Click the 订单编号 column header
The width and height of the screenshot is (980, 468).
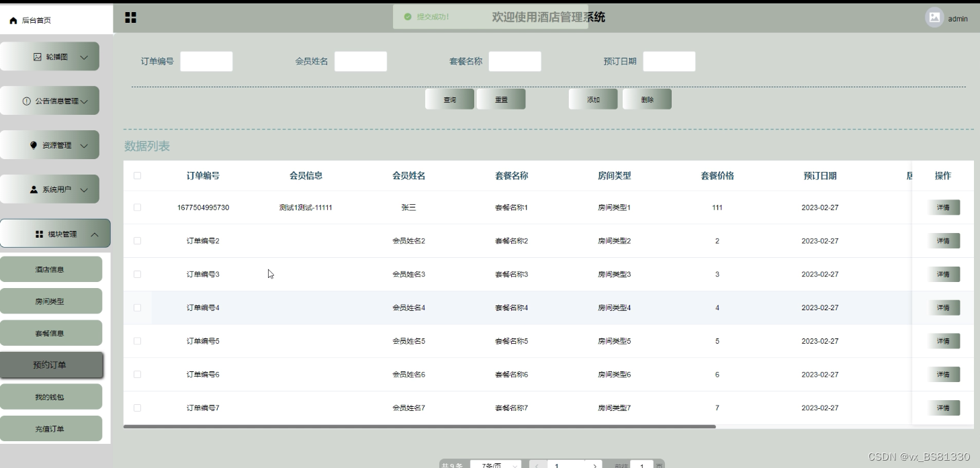(203, 176)
